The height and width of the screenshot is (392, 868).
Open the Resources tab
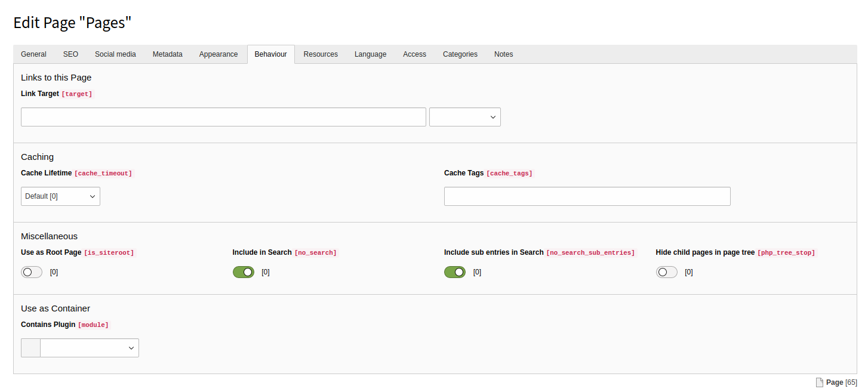tap(321, 54)
